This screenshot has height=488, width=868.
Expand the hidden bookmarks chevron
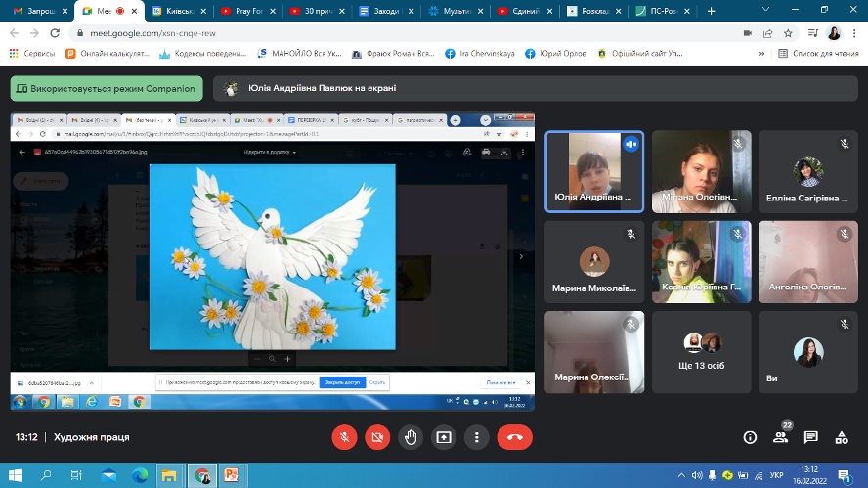coord(761,53)
